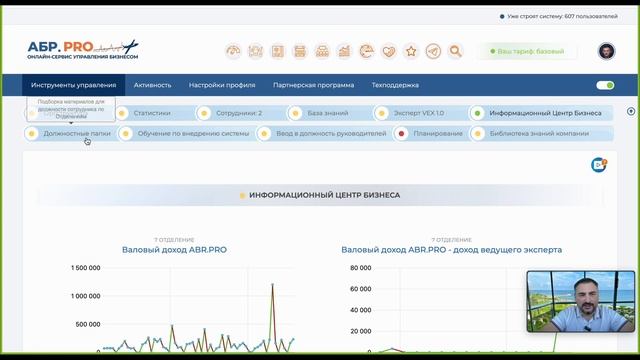Open the video help icon with a badge
Image resolution: width=640 pixels, height=360 pixels.
599,165
